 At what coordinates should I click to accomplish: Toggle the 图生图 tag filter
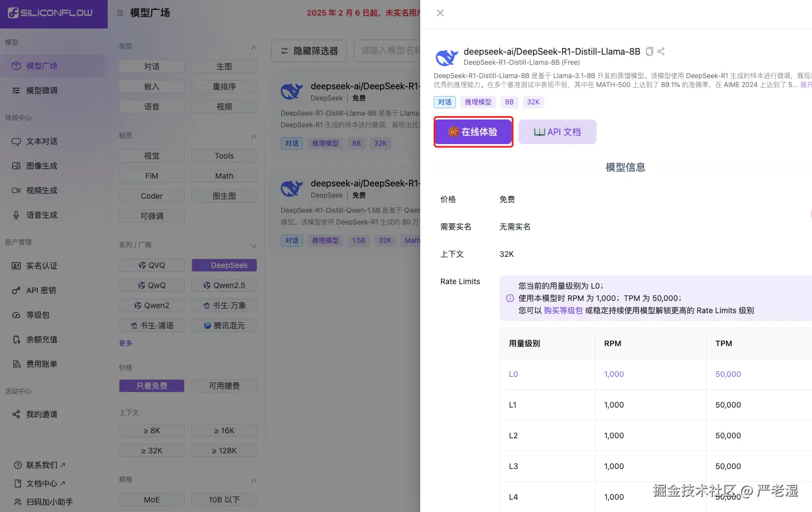pyautogui.click(x=224, y=196)
